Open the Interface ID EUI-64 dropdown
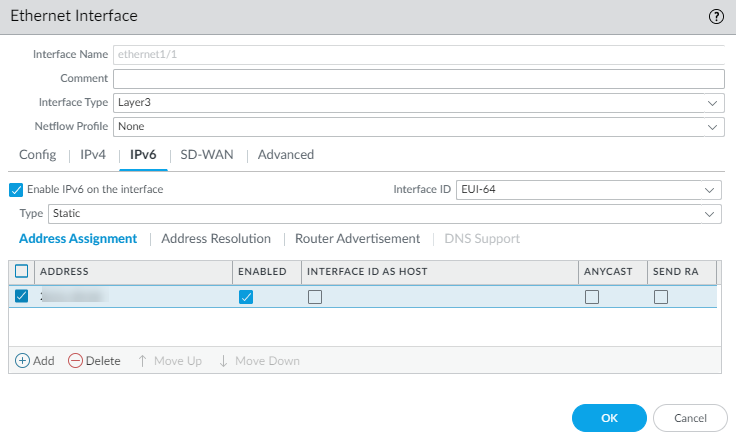The height and width of the screenshot is (445, 736). pos(710,189)
